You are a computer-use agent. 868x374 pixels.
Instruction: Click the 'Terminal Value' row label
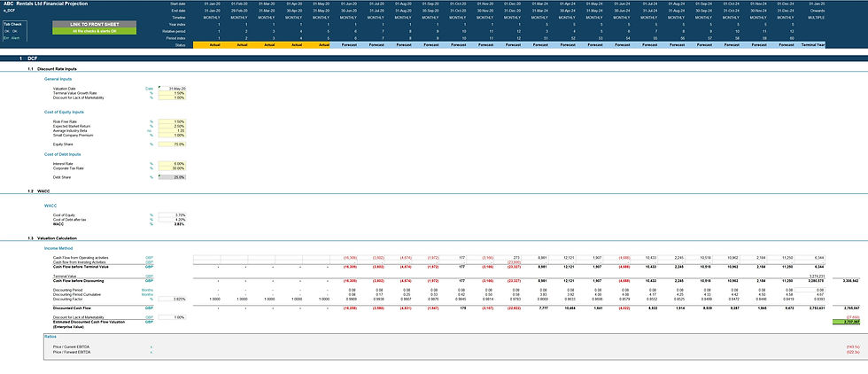(x=64, y=276)
